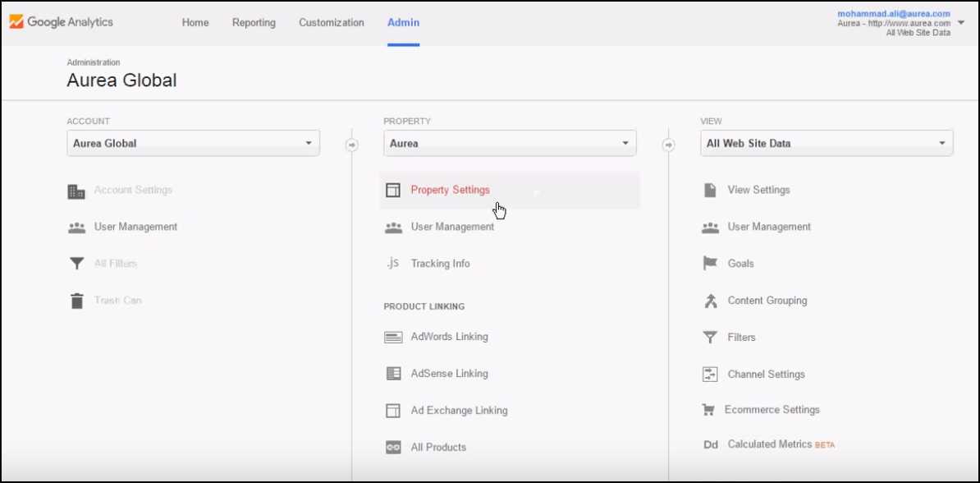Open account-level User Management link
Screen dimensions: 980x483
[135, 227]
